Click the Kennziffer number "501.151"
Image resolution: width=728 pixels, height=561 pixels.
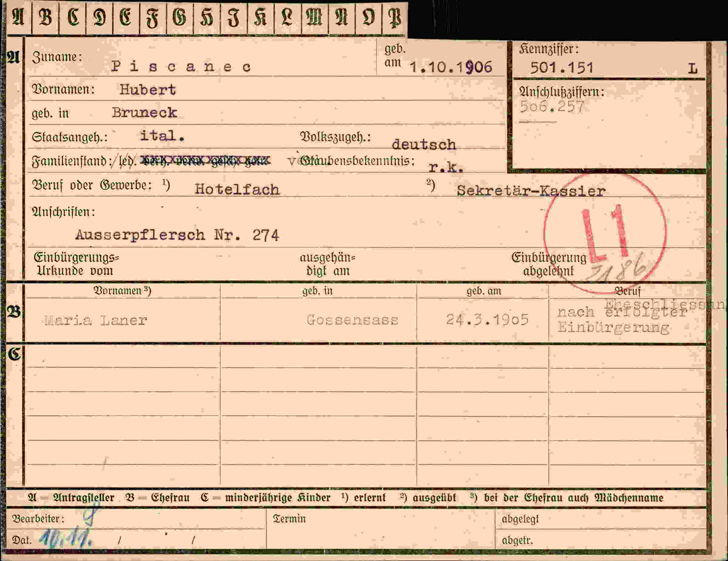tap(562, 68)
